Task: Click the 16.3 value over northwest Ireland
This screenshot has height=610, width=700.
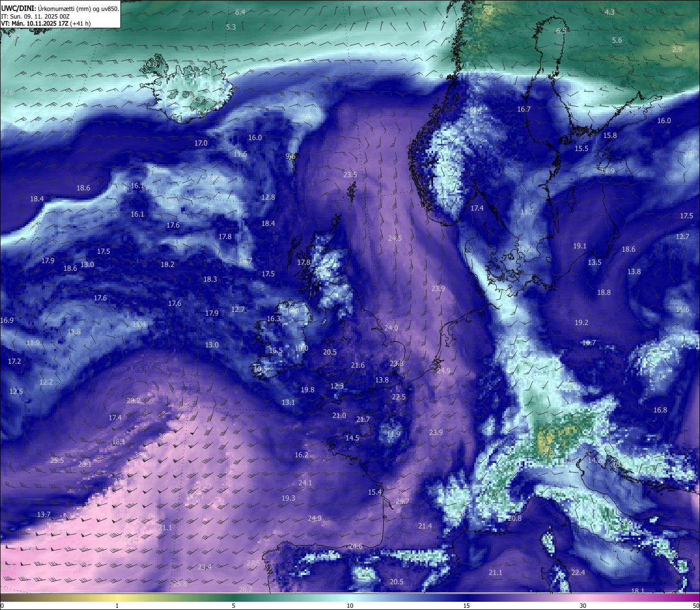Action: point(273,318)
